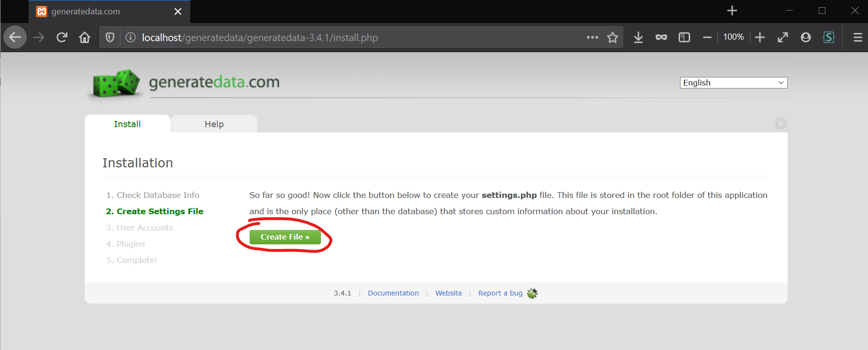The height and width of the screenshot is (350, 868).
Task: Open the account profile icon
Action: pos(806,37)
